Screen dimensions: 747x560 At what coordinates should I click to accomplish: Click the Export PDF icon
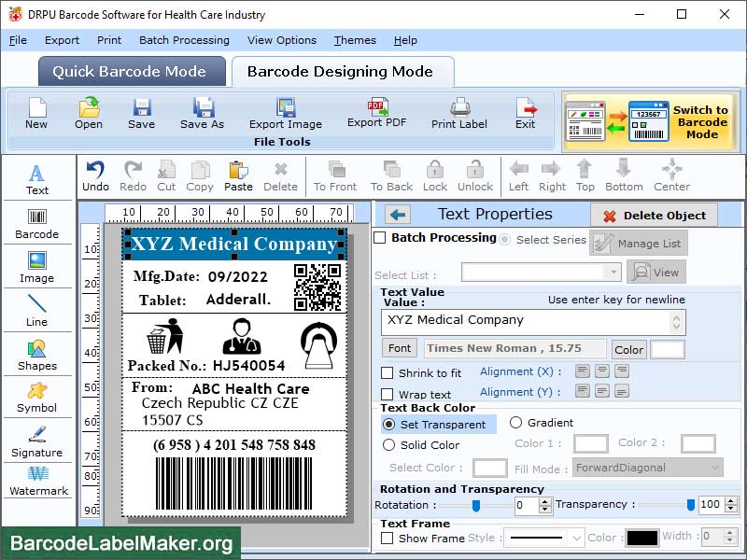click(x=377, y=111)
